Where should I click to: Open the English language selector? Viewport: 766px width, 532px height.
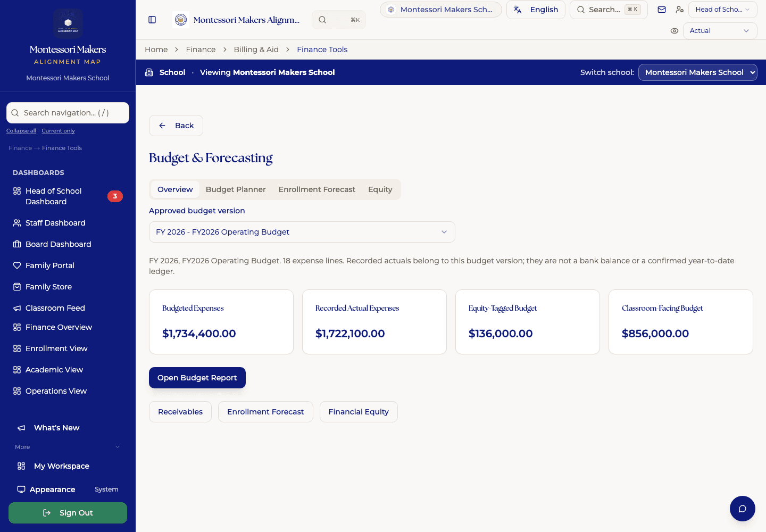click(536, 10)
